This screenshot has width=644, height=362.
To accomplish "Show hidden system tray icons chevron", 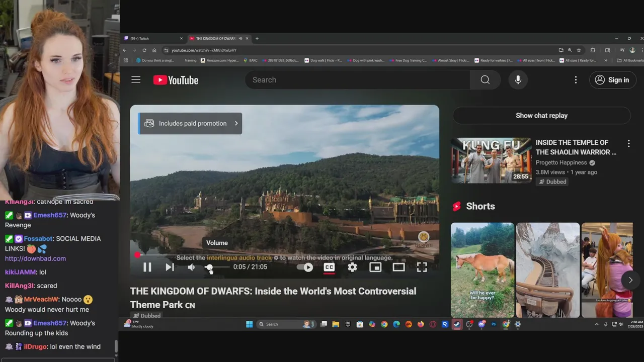I will (x=597, y=324).
